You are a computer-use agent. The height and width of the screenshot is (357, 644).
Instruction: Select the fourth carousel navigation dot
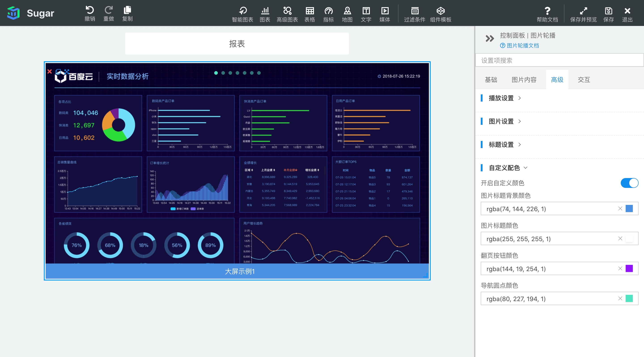point(237,73)
